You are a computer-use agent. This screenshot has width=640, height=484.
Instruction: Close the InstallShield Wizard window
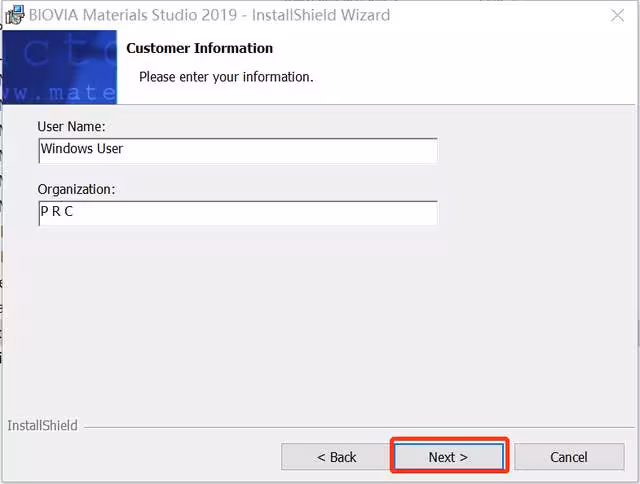[617, 16]
